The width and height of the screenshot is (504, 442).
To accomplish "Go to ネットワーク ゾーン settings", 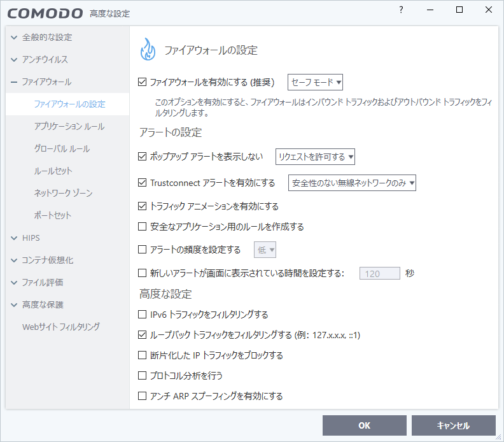I will coord(62,194).
